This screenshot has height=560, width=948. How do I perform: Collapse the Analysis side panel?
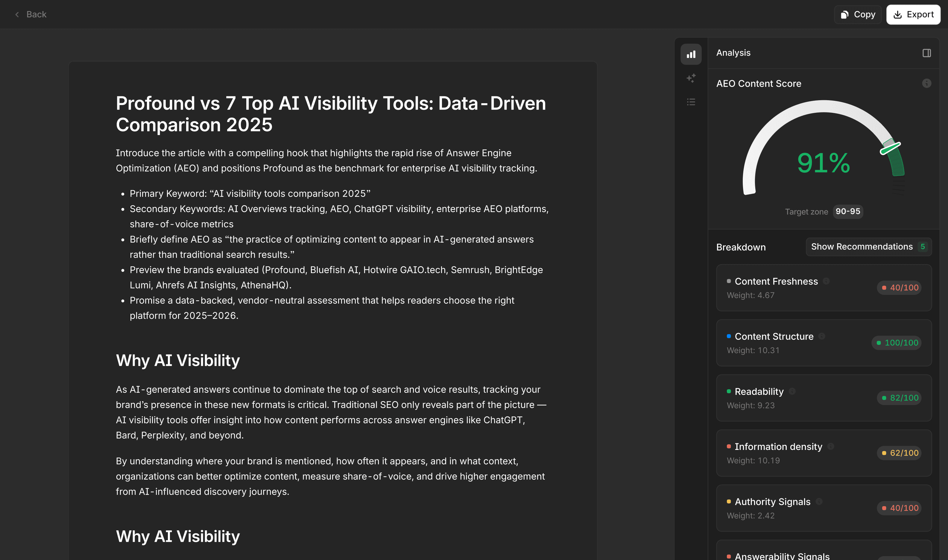click(926, 53)
